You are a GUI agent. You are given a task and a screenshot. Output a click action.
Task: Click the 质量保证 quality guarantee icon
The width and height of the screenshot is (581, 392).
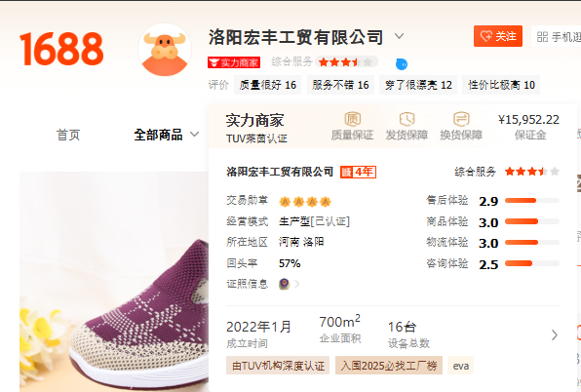pos(352,119)
